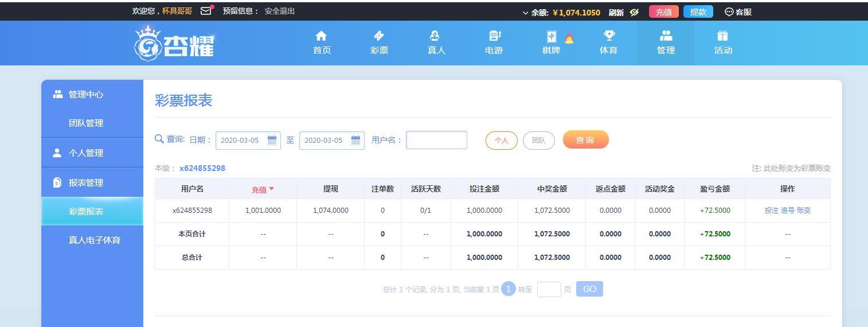868x327 pixels.
Task: Open the mail envelope icon
Action: [x=206, y=11]
